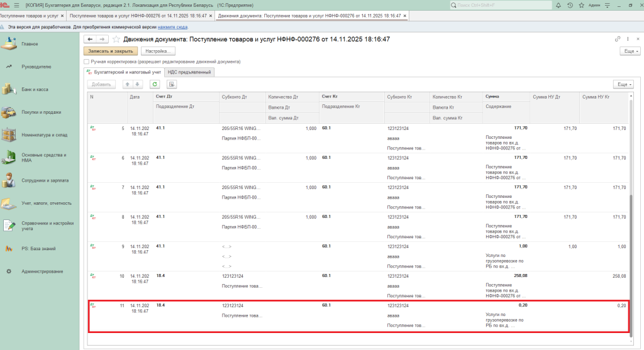Click the back navigation arrow
Screen dimensions: 644x350
pyautogui.click(x=89, y=39)
